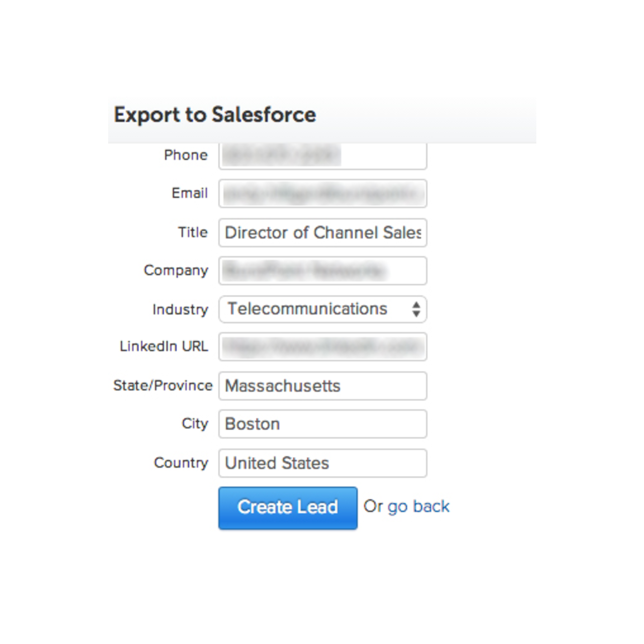This screenshot has height=644, width=644.
Task: Select the State/Province field showing Massachusetts
Action: pyautogui.click(x=322, y=386)
